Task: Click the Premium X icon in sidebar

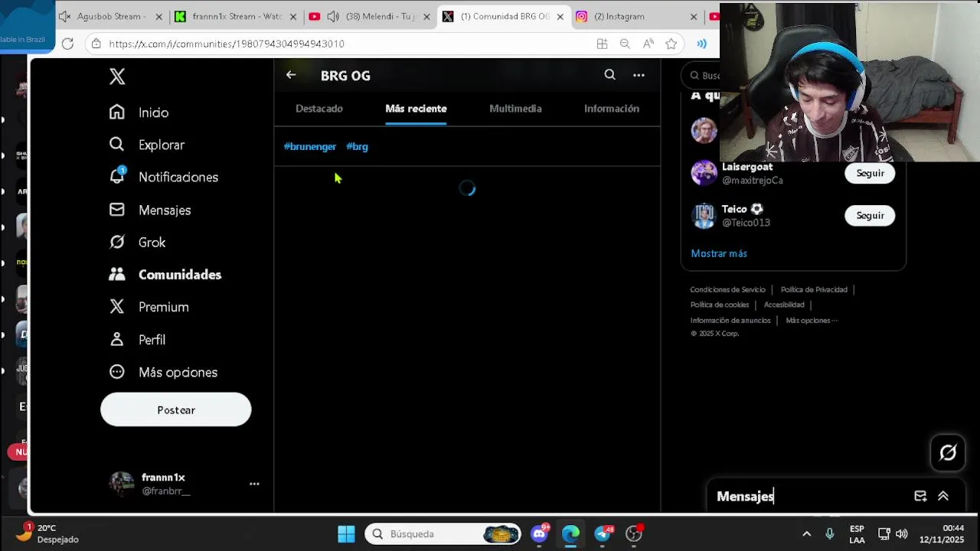Action: (x=117, y=307)
